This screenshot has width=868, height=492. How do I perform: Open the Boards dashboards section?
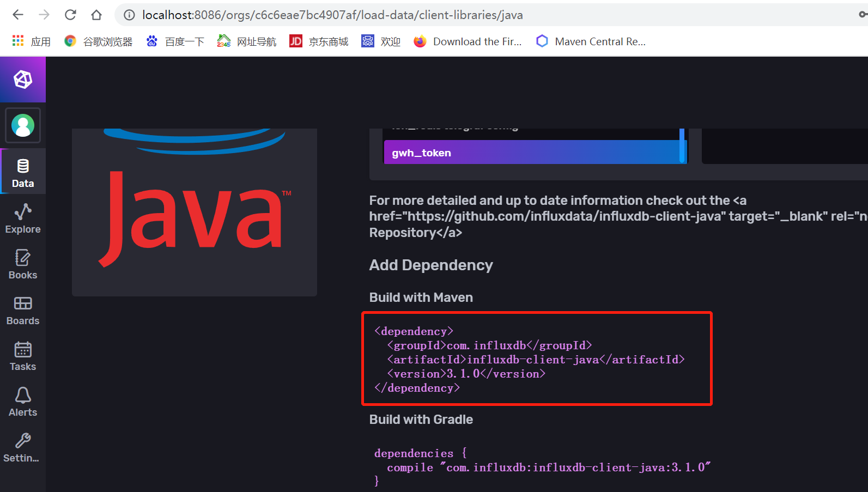23,309
